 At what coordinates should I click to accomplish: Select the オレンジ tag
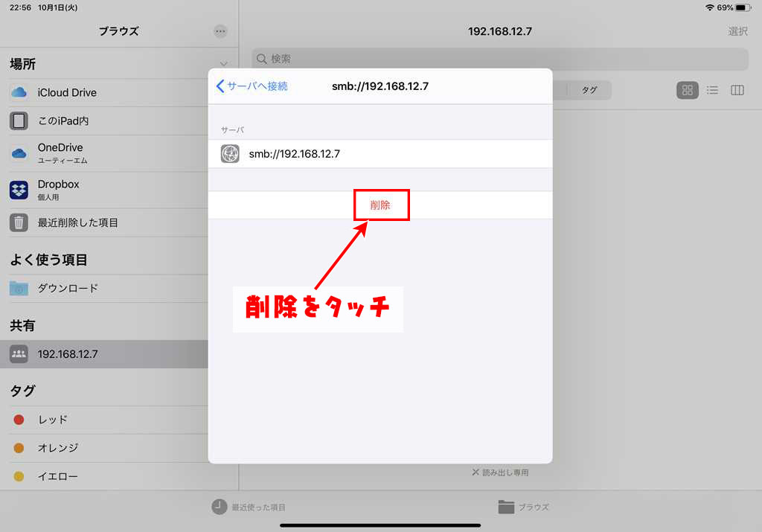point(108,448)
